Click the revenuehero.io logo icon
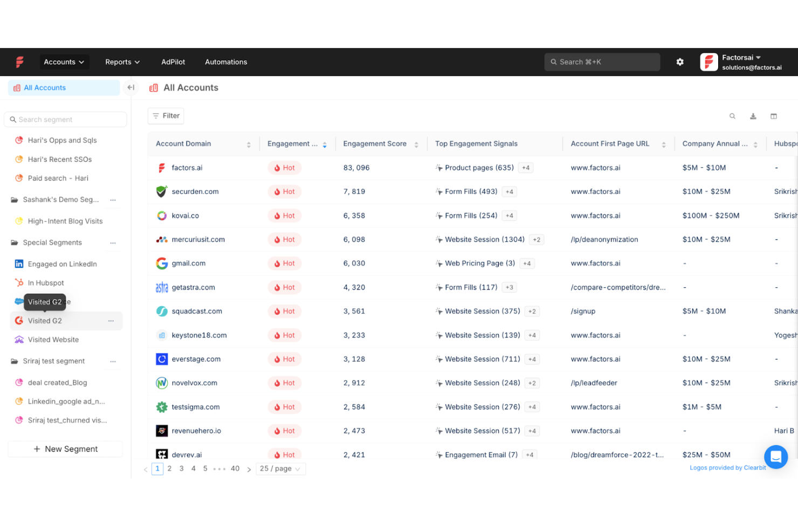 point(162,431)
